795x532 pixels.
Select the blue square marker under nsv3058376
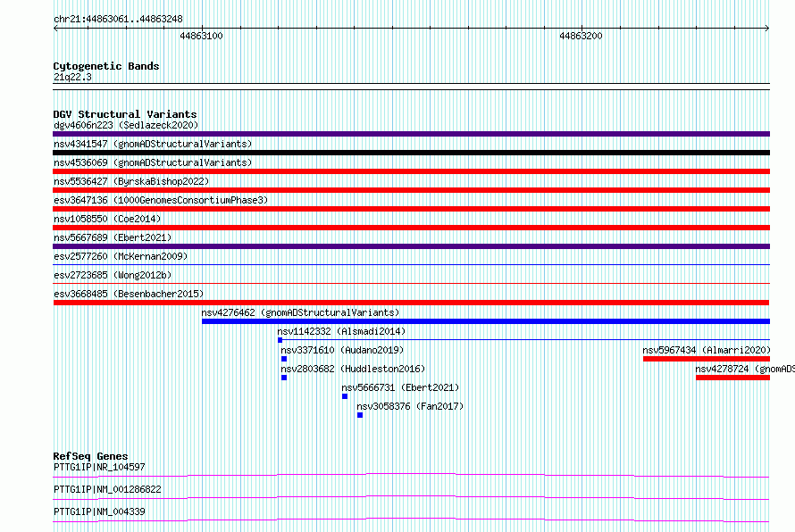pyautogui.click(x=360, y=415)
